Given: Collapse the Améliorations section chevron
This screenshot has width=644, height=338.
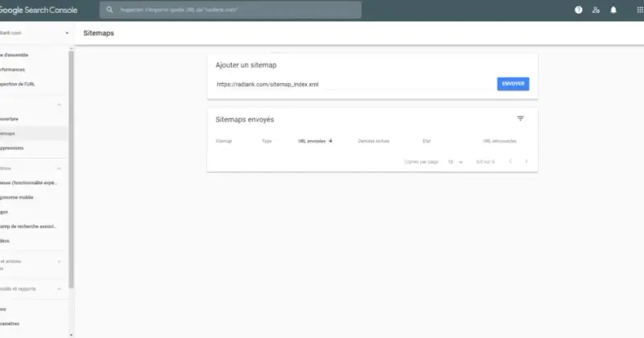Looking at the screenshot, I should point(59,168).
